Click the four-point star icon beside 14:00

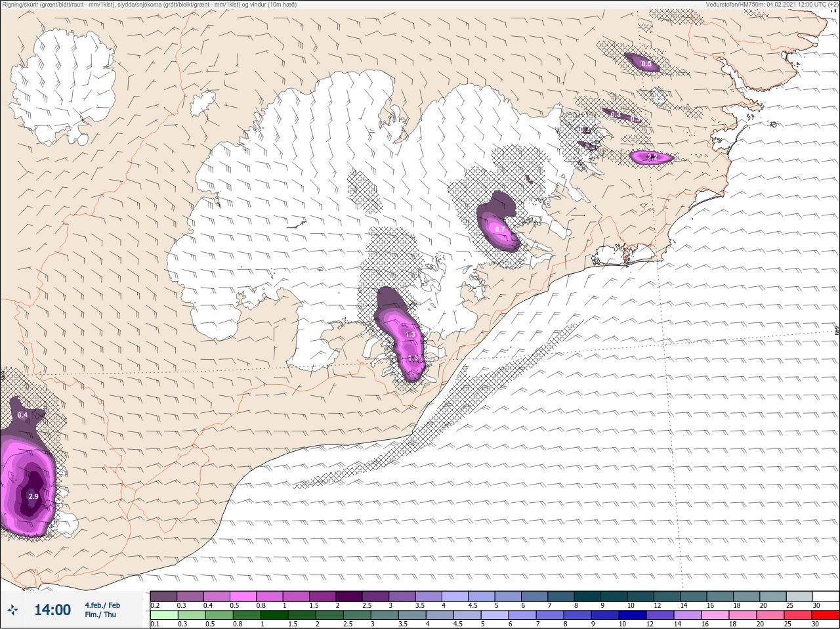tap(12, 611)
